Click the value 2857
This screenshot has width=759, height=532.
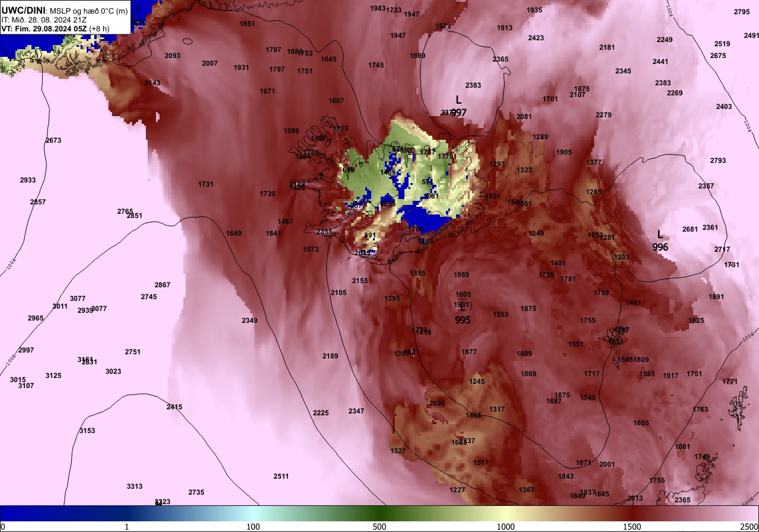(38, 202)
